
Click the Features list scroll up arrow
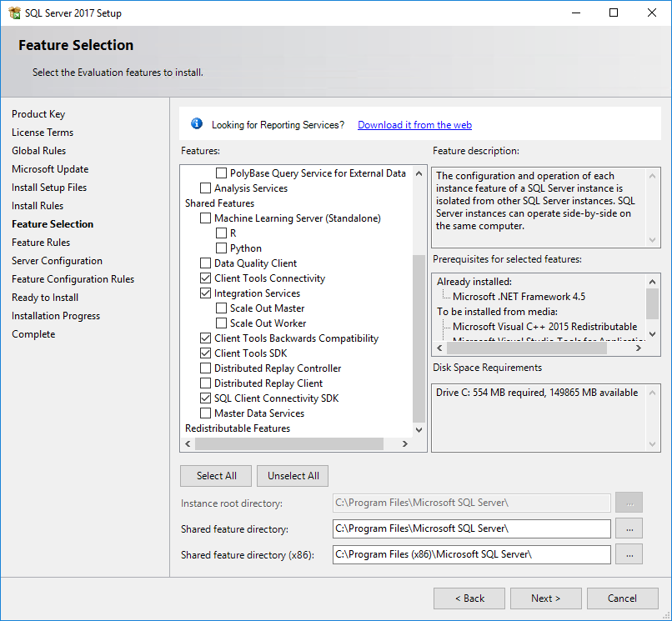pos(419,173)
